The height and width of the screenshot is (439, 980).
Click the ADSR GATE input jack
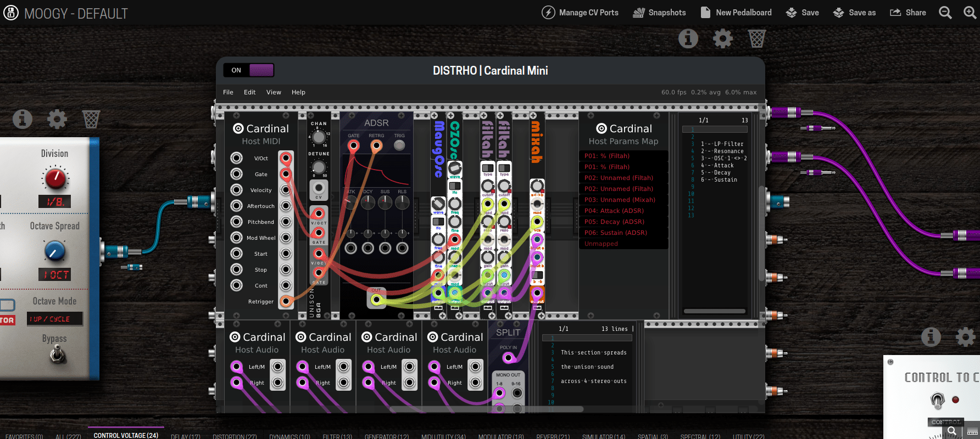pyautogui.click(x=353, y=146)
